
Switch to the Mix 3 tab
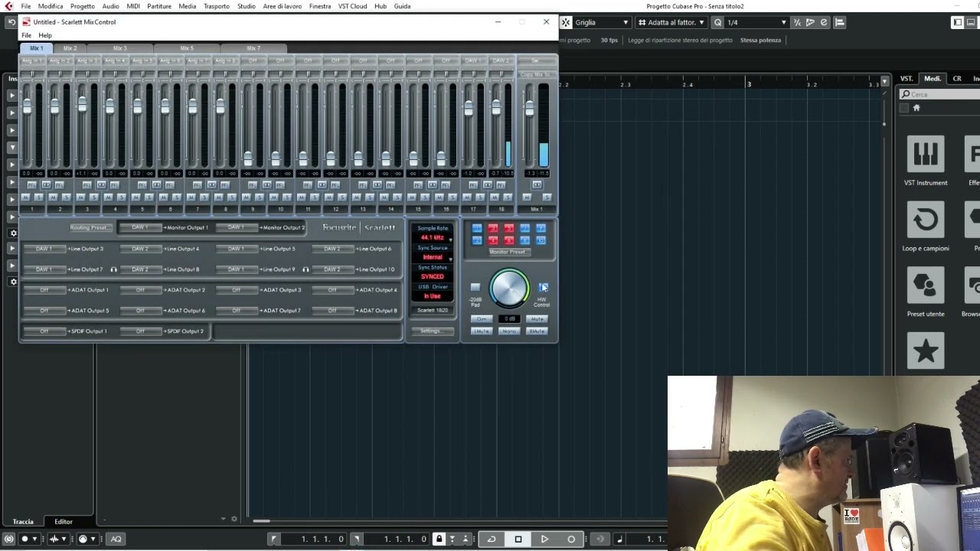tap(120, 48)
